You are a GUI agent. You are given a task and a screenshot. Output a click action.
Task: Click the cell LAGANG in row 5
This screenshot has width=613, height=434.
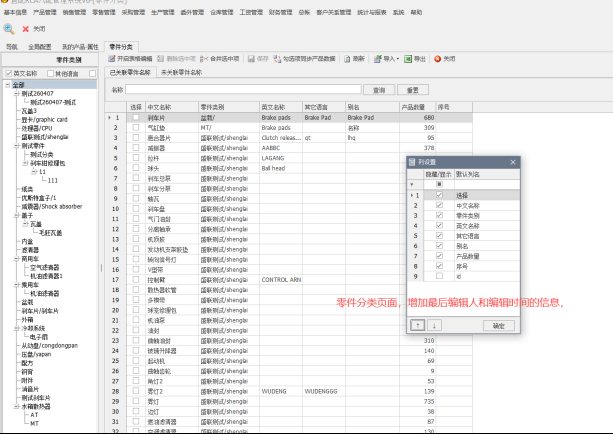[281, 158]
